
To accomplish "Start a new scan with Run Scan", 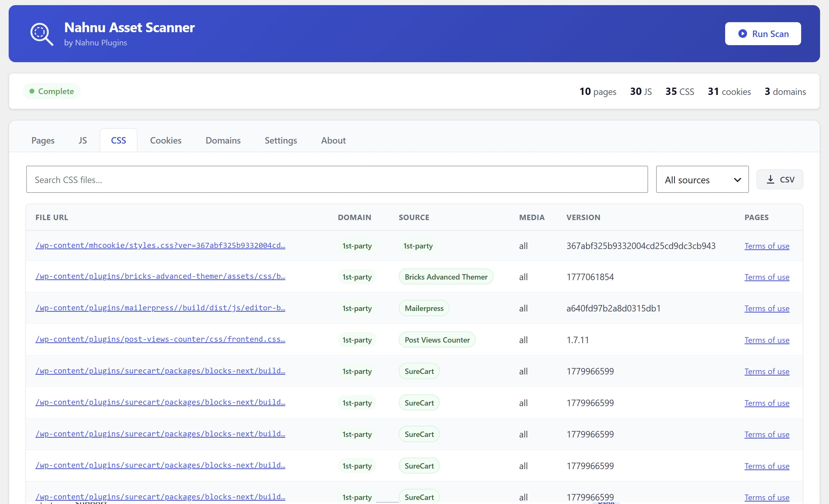I will pos(763,34).
